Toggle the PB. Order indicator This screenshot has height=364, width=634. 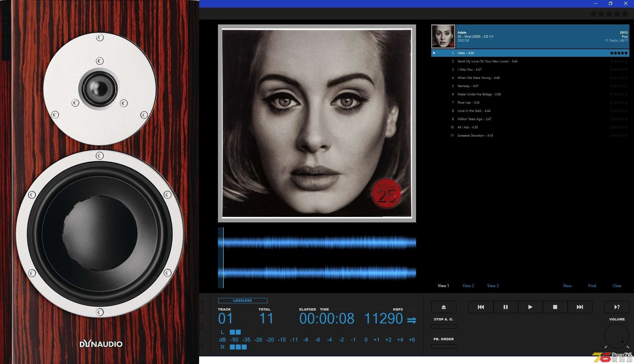443,346
